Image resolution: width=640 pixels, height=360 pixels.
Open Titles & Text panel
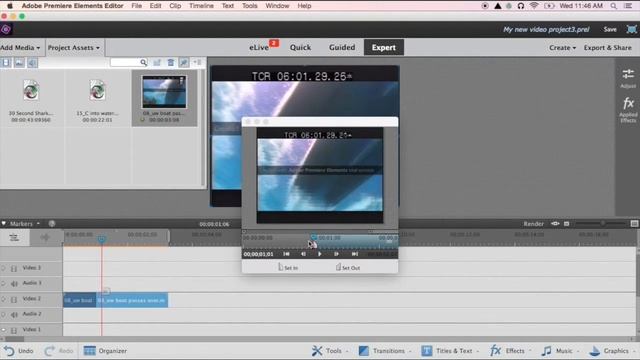pyautogui.click(x=450, y=351)
